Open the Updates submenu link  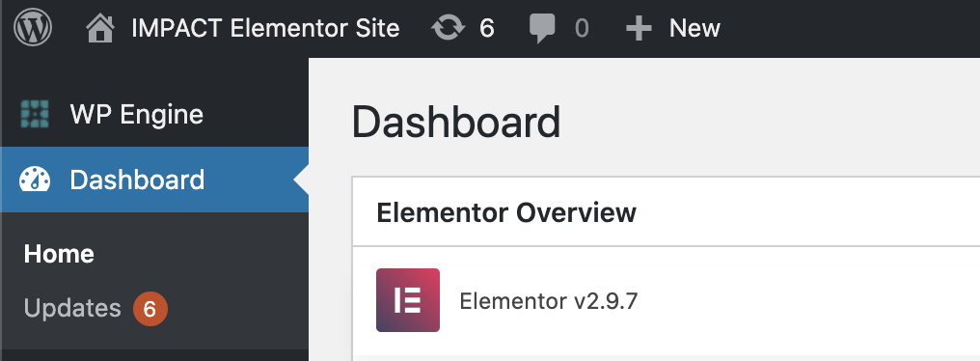click(72, 309)
